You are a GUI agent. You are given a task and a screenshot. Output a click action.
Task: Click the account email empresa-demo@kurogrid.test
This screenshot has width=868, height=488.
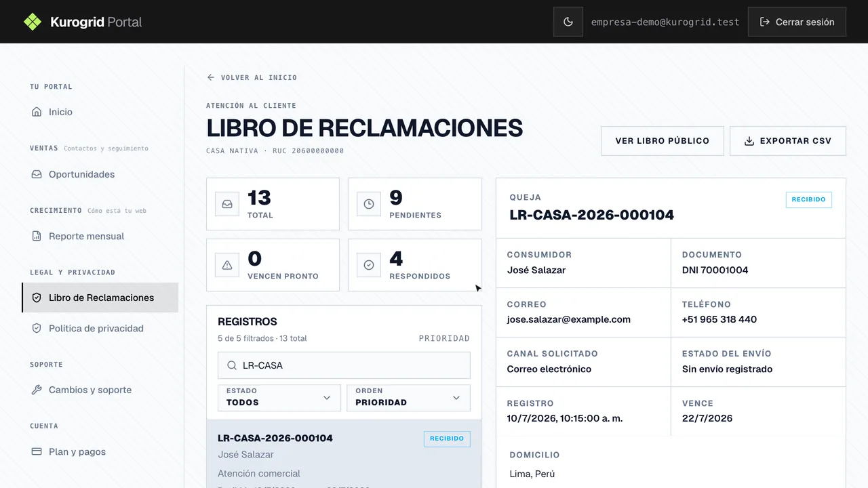coord(665,22)
